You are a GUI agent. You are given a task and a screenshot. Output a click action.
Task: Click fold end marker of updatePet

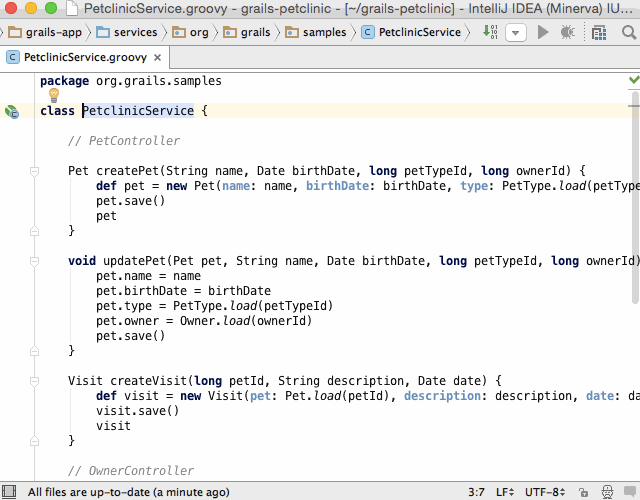click(34, 351)
